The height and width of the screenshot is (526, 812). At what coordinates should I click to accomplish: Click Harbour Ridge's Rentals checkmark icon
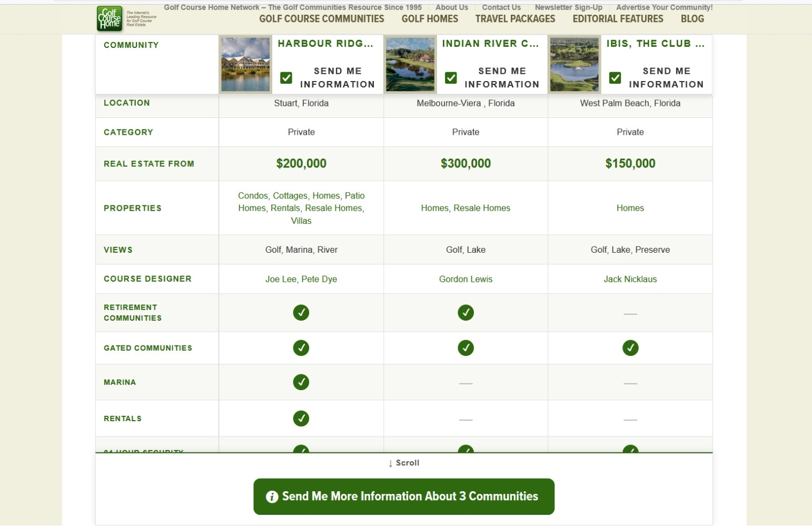pyautogui.click(x=301, y=418)
